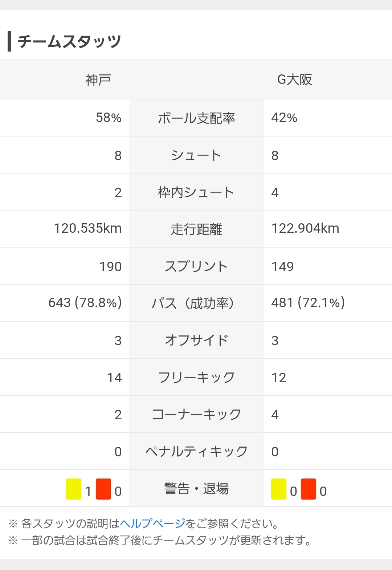Tap the フリーキック stat label
The width and height of the screenshot is (392, 570).
point(196,377)
